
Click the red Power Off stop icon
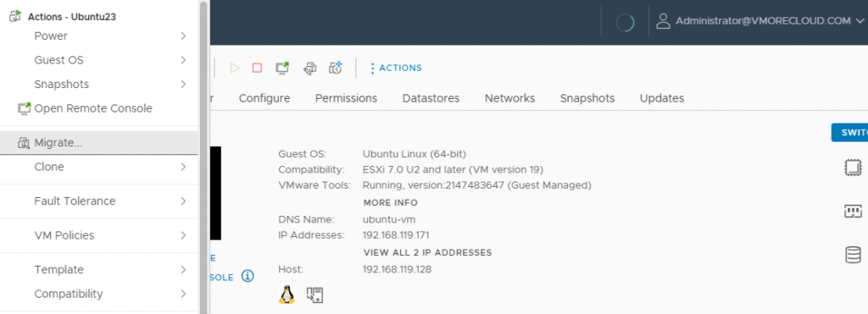point(257,68)
